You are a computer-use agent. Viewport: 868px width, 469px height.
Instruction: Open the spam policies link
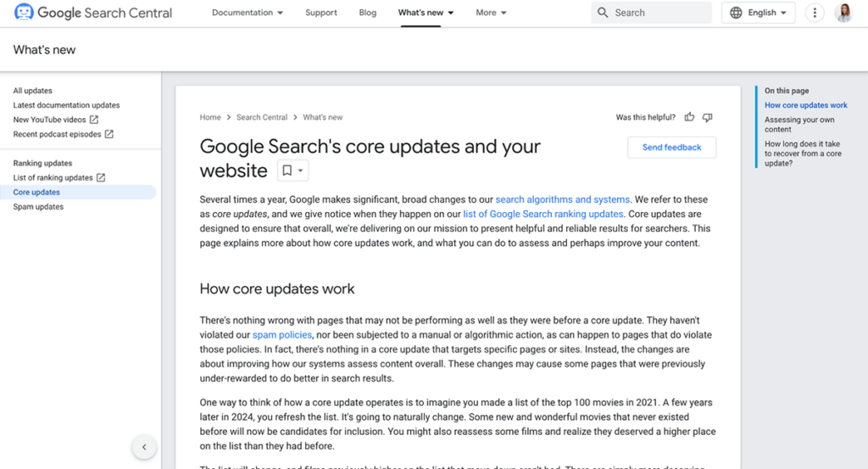pyautogui.click(x=281, y=334)
